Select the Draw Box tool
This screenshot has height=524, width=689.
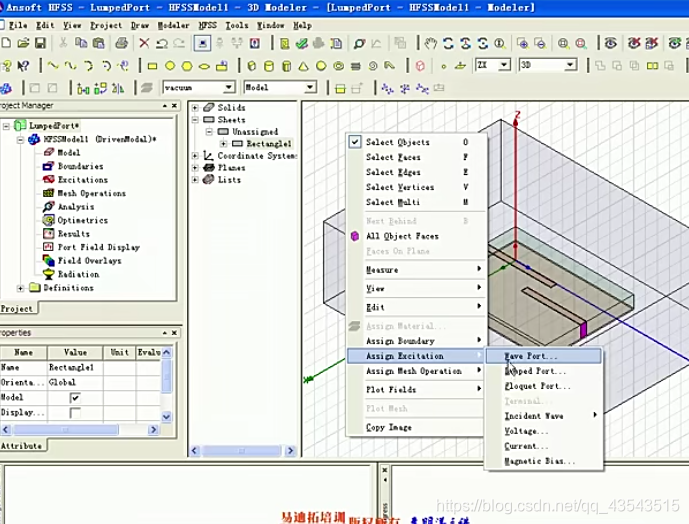[252, 66]
